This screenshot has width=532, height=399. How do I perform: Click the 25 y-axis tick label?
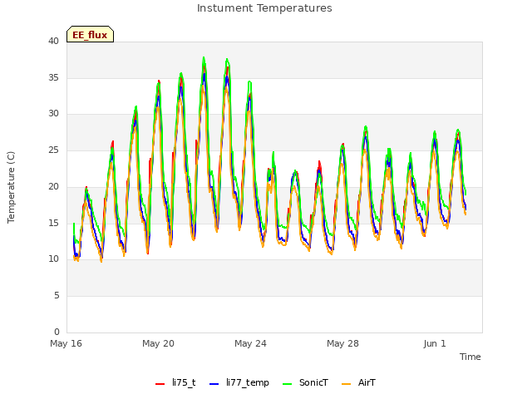(x=53, y=150)
